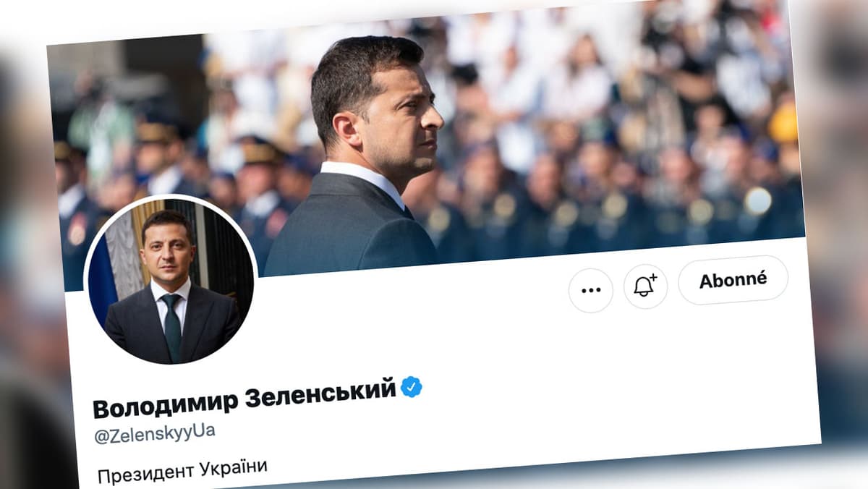Open the three-dot more options menu
This screenshot has height=489, width=868.
591,290
